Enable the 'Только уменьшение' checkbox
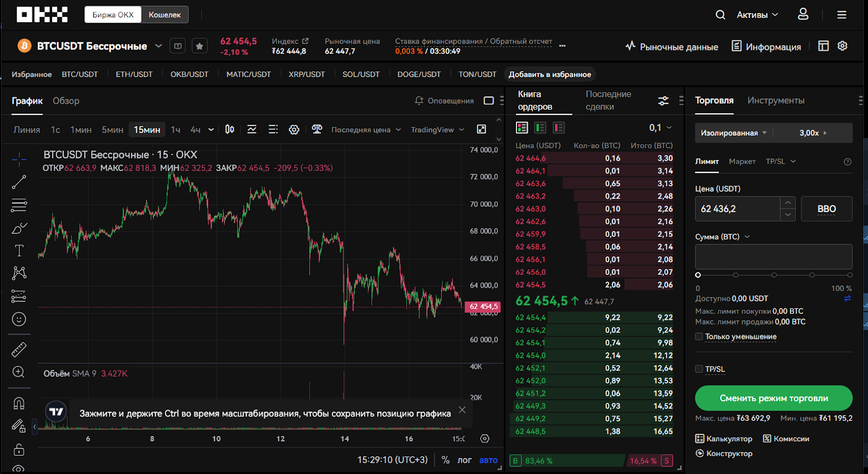 pos(699,337)
